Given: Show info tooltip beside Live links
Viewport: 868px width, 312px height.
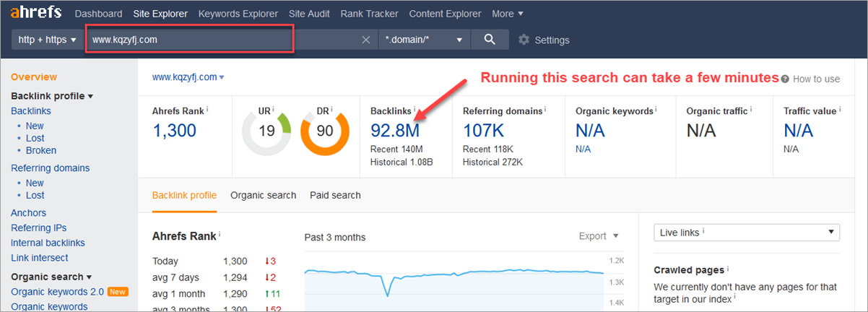Looking at the screenshot, I should click(703, 232).
